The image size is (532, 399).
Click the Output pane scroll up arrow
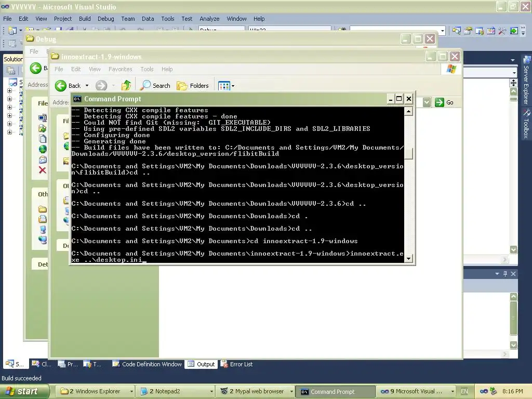coord(514,297)
